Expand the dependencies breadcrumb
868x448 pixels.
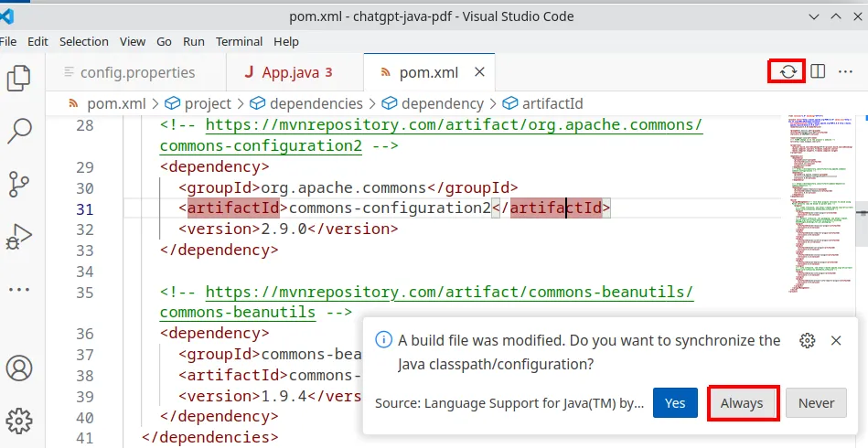306,103
